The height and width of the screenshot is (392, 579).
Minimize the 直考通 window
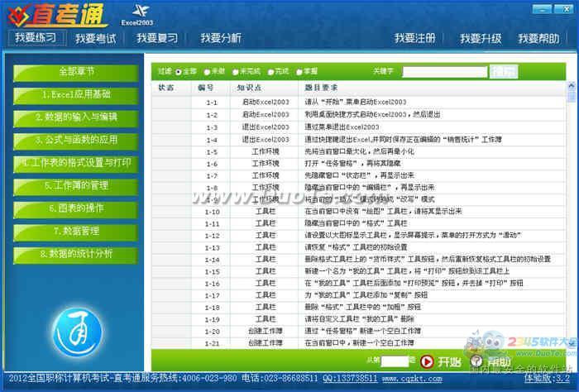pos(542,9)
